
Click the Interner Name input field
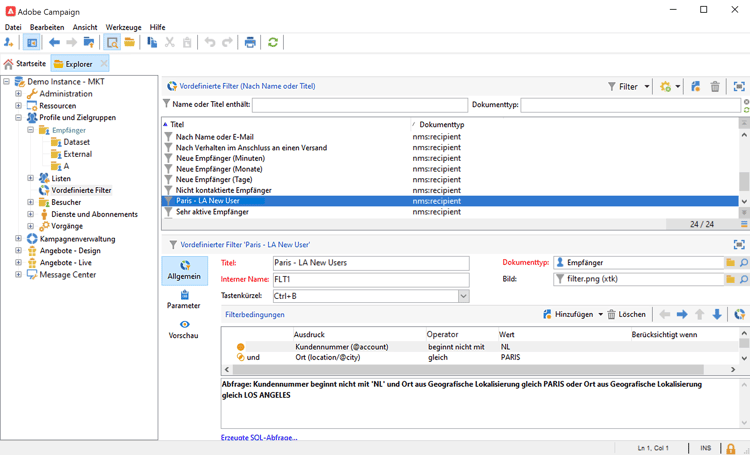[370, 280]
